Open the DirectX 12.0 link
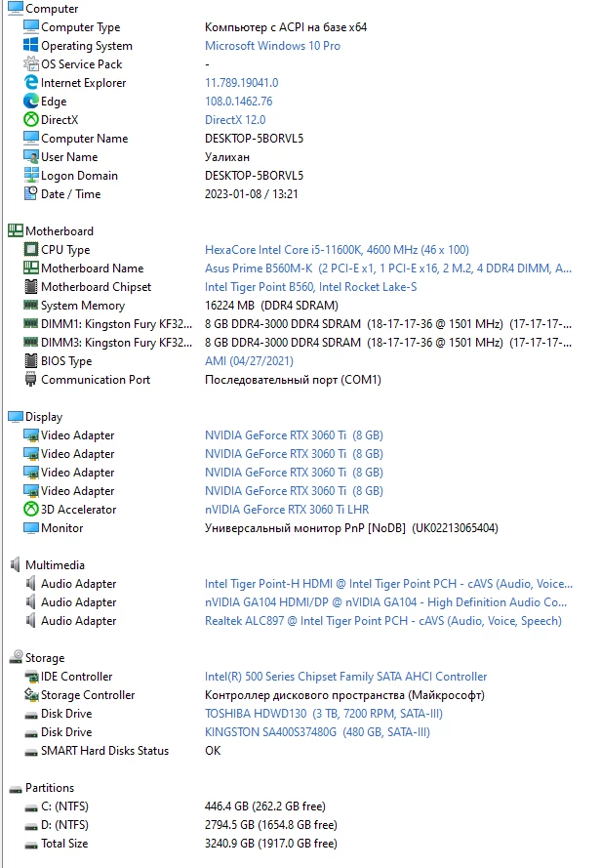This screenshot has width=600, height=868. pos(235,119)
